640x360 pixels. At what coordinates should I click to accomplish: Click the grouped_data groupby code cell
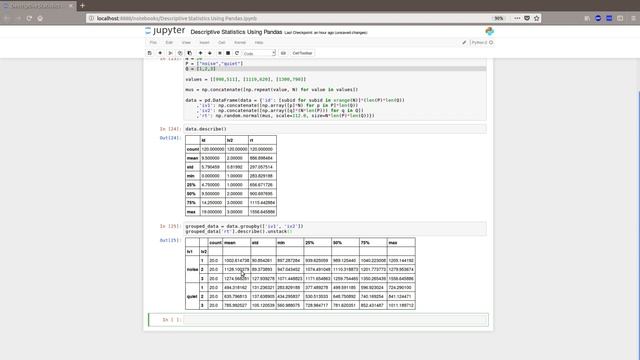coord(335,229)
